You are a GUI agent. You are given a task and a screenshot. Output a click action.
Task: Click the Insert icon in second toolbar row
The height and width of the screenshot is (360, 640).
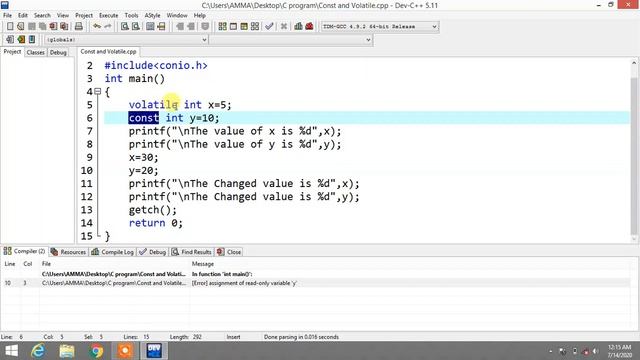[10, 40]
